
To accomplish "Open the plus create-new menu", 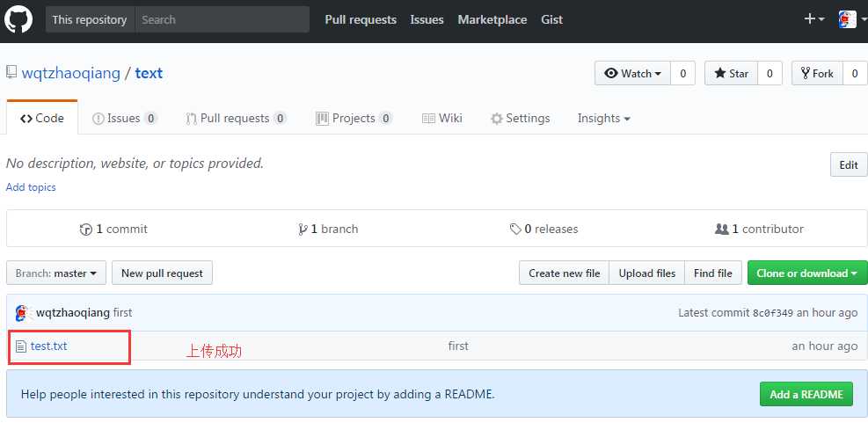I will tap(813, 19).
